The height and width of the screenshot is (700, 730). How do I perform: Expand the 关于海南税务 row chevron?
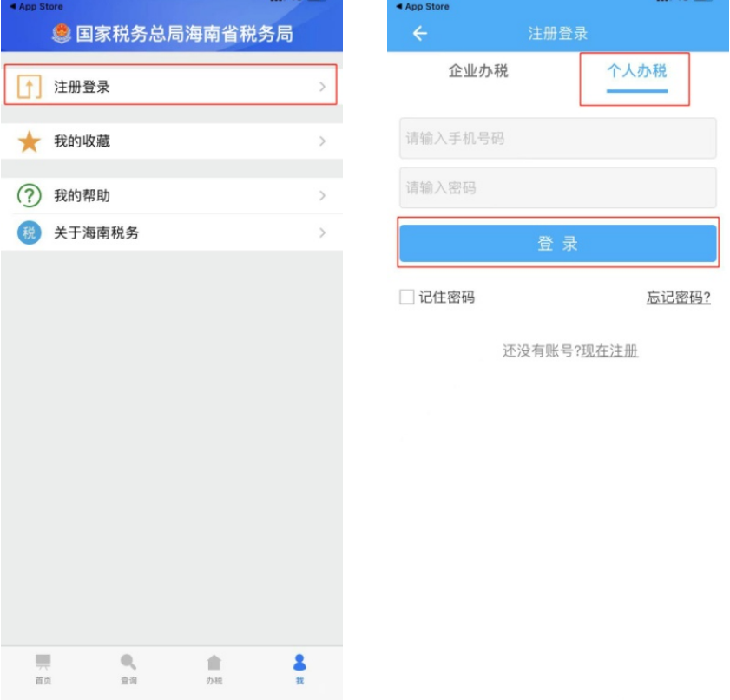click(322, 232)
